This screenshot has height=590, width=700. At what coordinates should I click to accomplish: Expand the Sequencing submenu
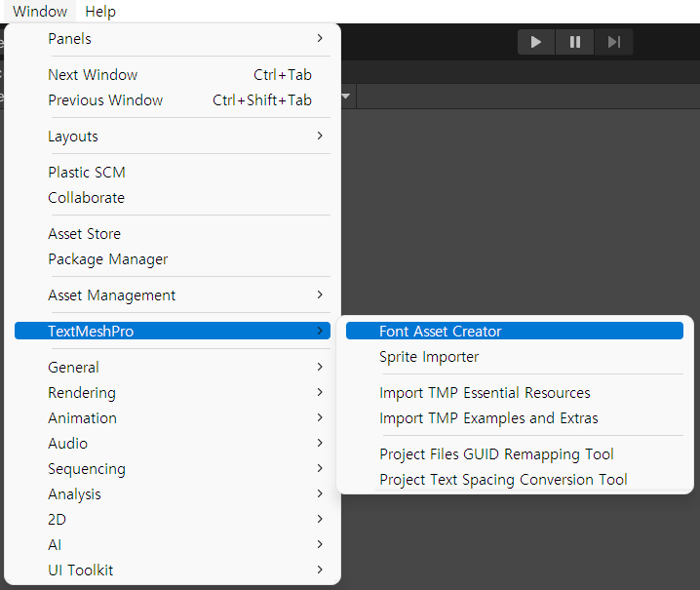pyautogui.click(x=173, y=469)
